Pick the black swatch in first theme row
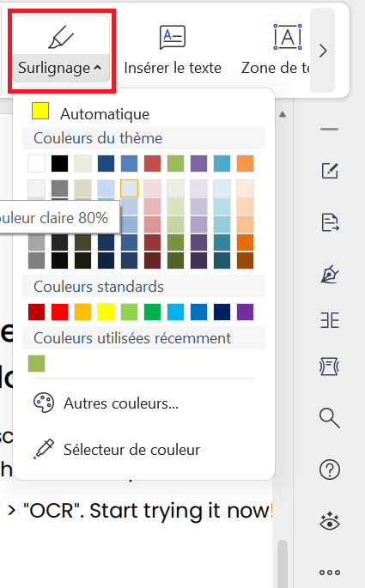This screenshot has height=588, width=365. (x=59, y=163)
